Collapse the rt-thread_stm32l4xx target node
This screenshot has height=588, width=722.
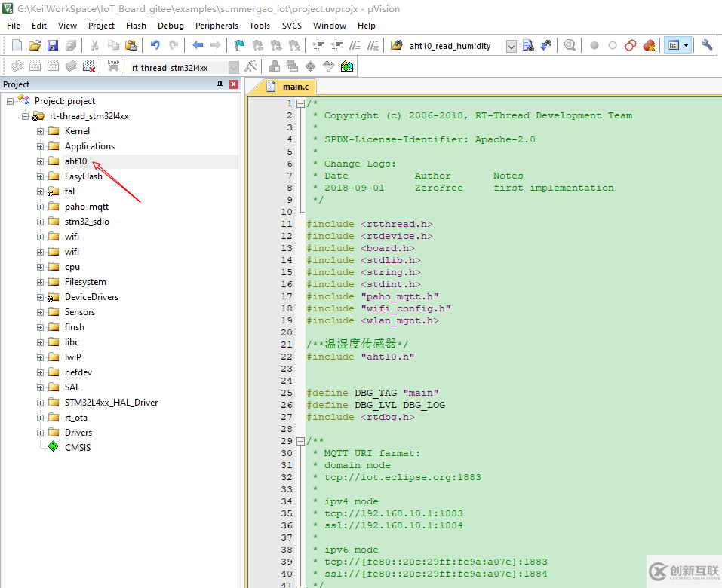tap(25, 116)
